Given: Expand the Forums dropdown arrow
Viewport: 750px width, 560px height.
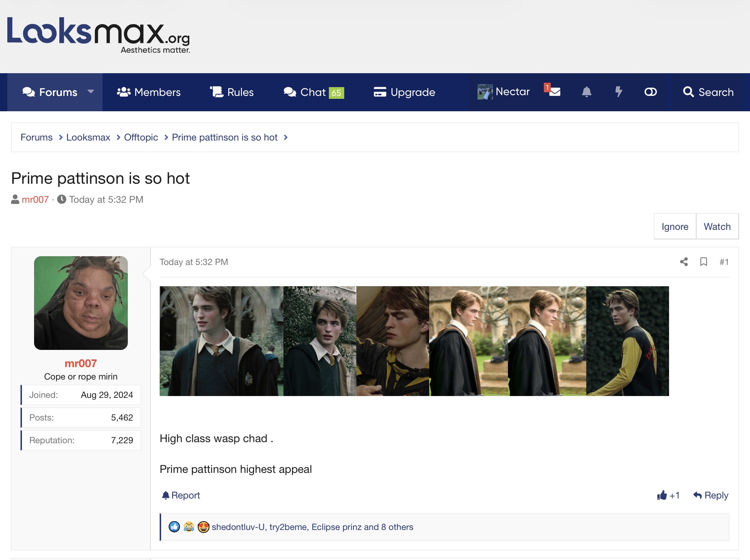Looking at the screenshot, I should tap(91, 92).
